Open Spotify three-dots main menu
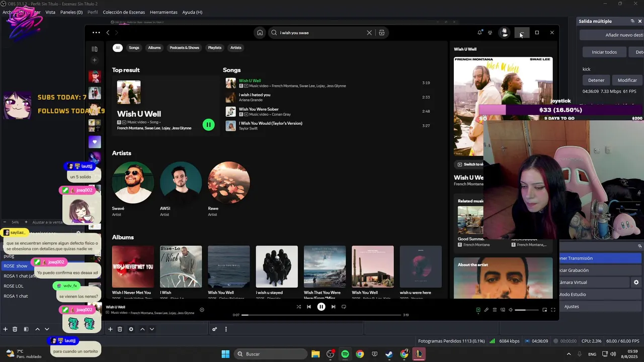 pos(96,33)
